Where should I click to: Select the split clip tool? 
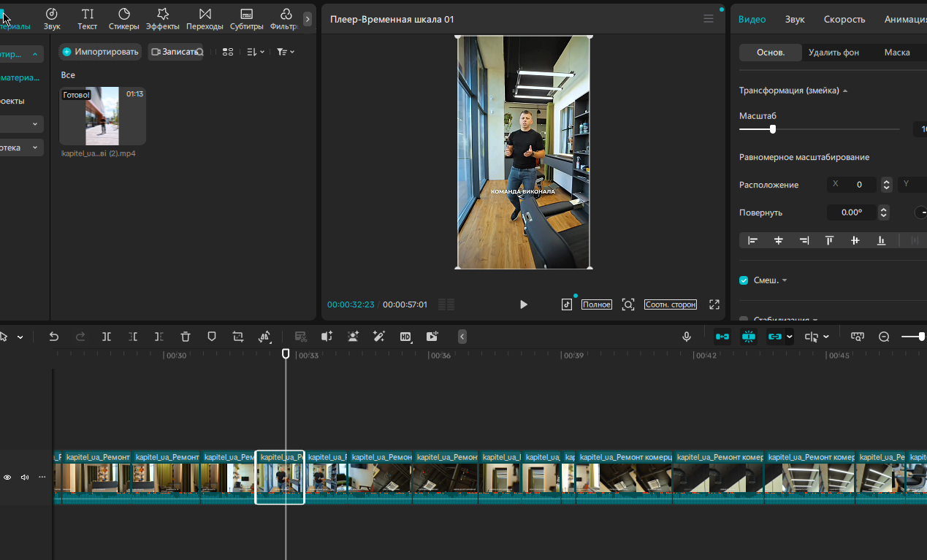(x=107, y=337)
